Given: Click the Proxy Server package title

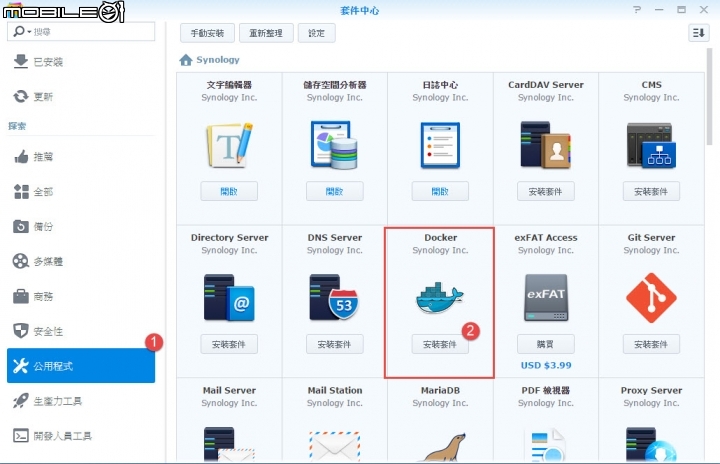Looking at the screenshot, I should 651,390.
